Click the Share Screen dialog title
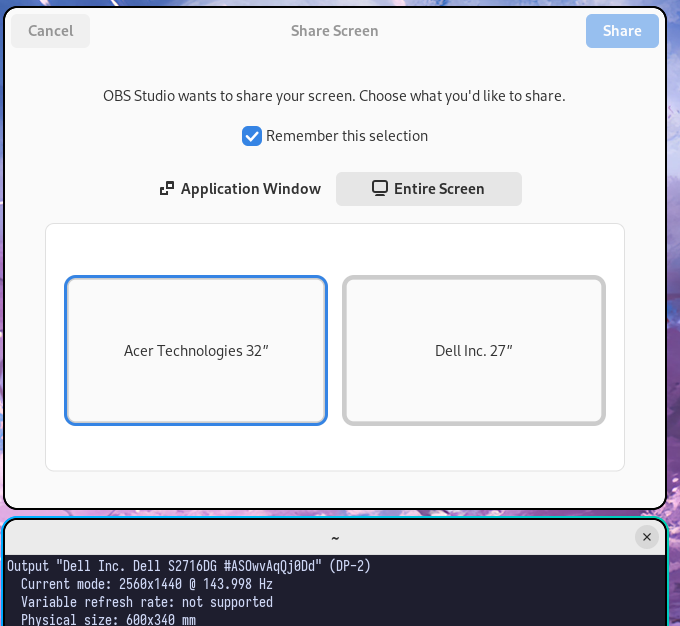The width and height of the screenshot is (680, 626). coord(334,31)
